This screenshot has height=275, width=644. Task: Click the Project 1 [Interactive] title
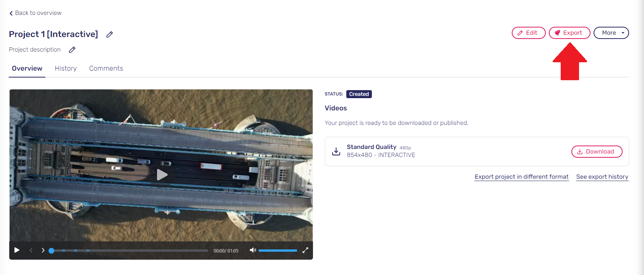click(54, 34)
